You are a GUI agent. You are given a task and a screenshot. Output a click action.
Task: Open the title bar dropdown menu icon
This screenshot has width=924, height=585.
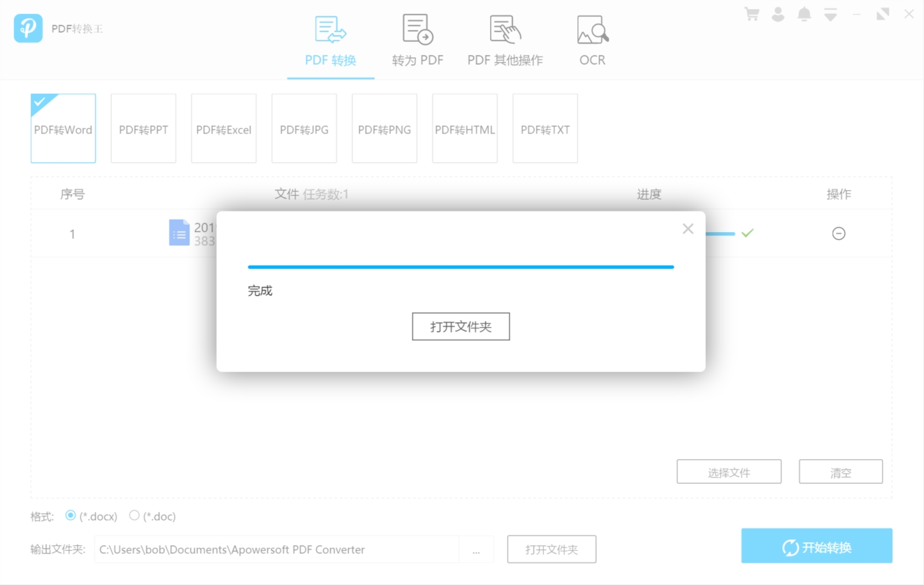pyautogui.click(x=830, y=14)
